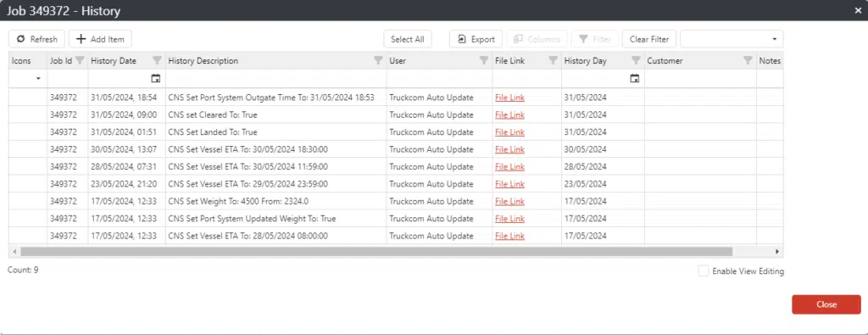Open the History Day column filter funnel
Viewport: 868px width, 335px height.
[636, 60]
